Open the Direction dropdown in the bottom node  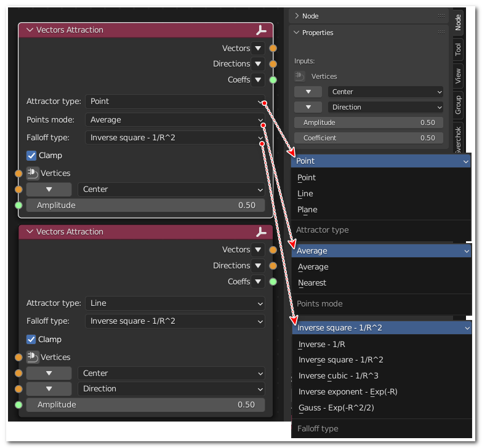pos(171,389)
